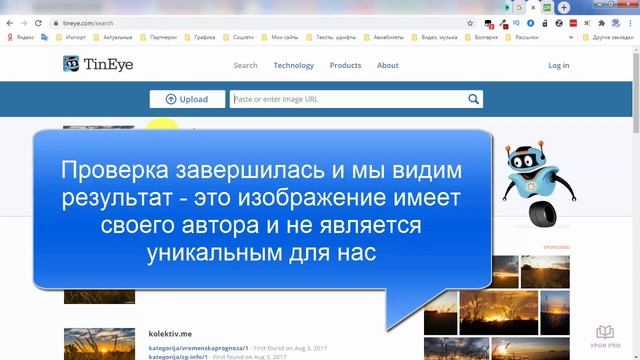Click the browser forward arrow
This screenshot has height=360, width=640.
(24, 23)
